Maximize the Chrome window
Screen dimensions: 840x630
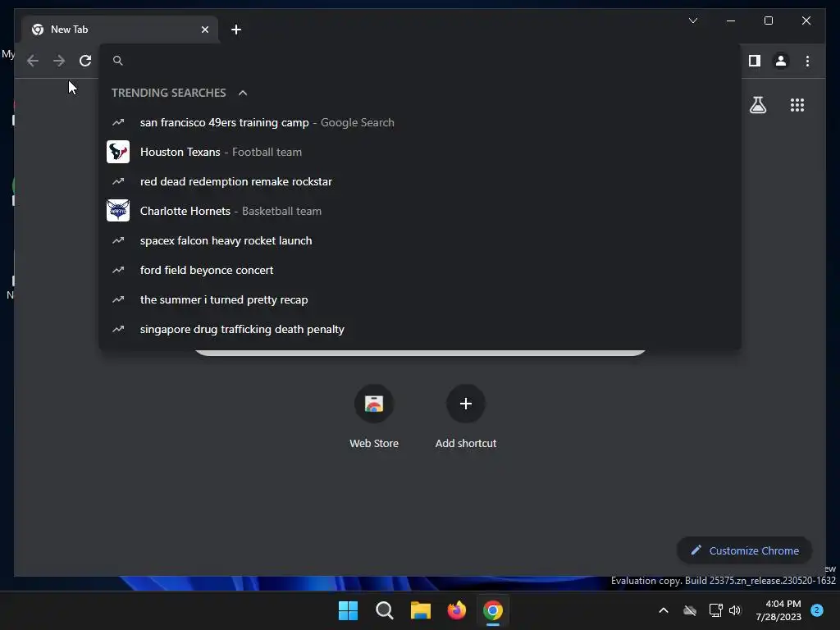click(x=768, y=21)
